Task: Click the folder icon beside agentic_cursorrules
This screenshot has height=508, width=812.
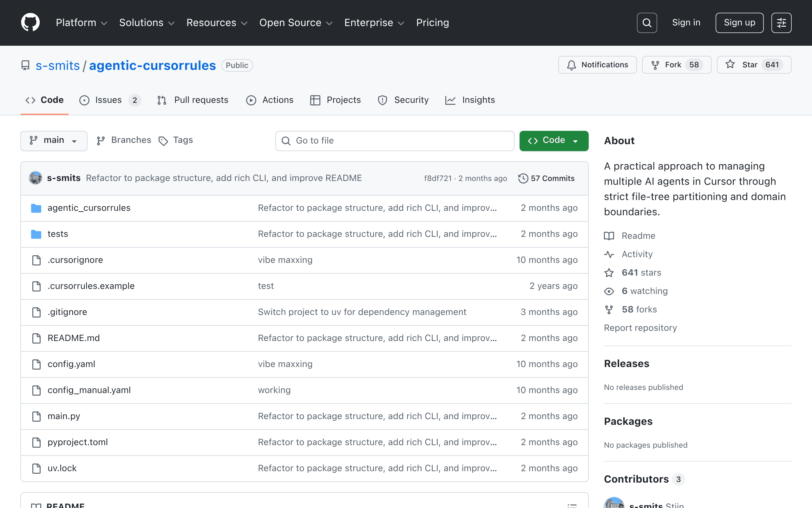Action: pyautogui.click(x=36, y=208)
